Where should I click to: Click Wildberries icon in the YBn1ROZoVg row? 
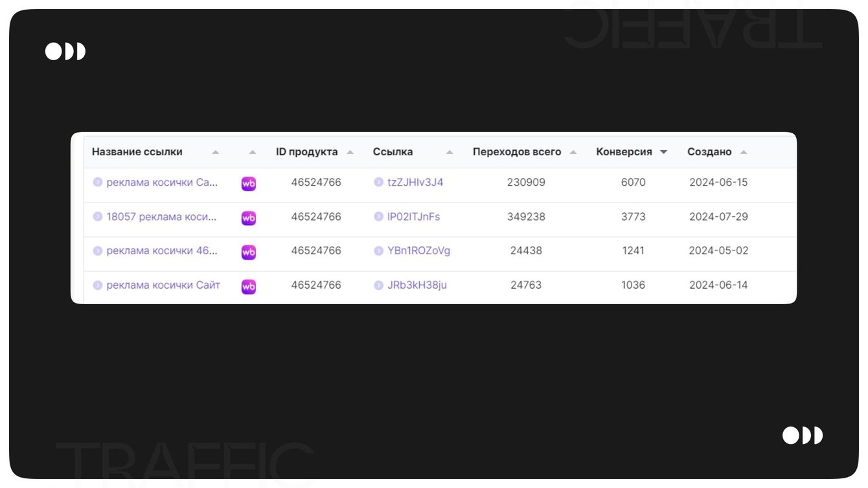[249, 252]
